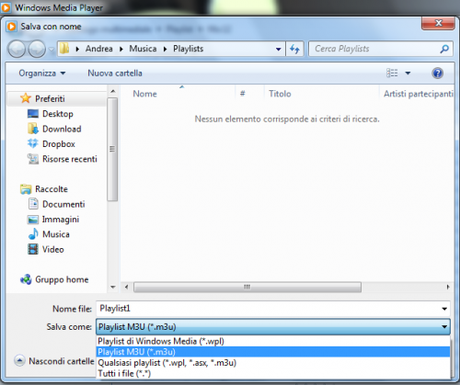Sort by the # column header
This screenshot has height=385, width=460.
(x=242, y=94)
